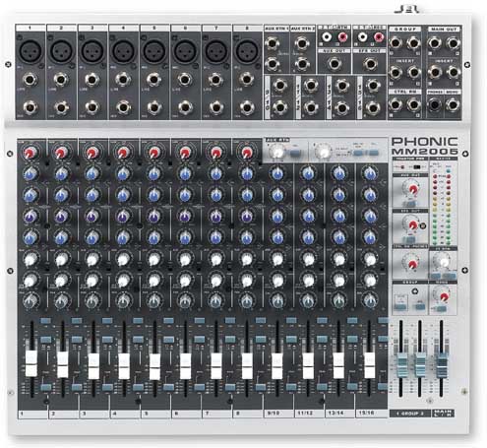
Task: Click the left CTRL RM jack
Action: pos(396,105)
